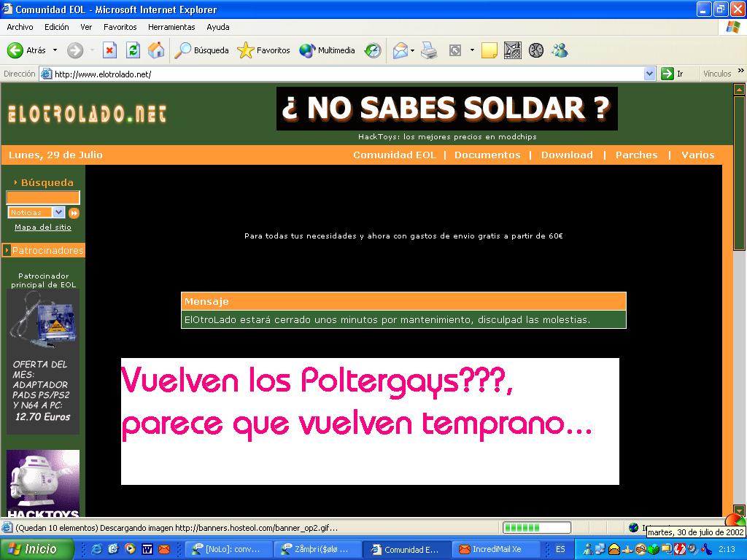
Task: Open the Windows Inicio start button
Action: coord(37,549)
